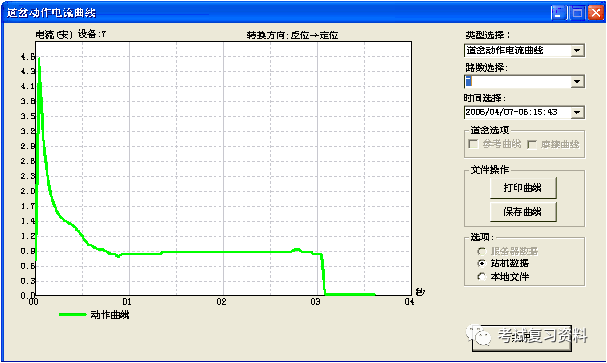Viewport: 607px width, 363px height.
Task: Click the 保存曲线 button
Action: click(x=523, y=212)
